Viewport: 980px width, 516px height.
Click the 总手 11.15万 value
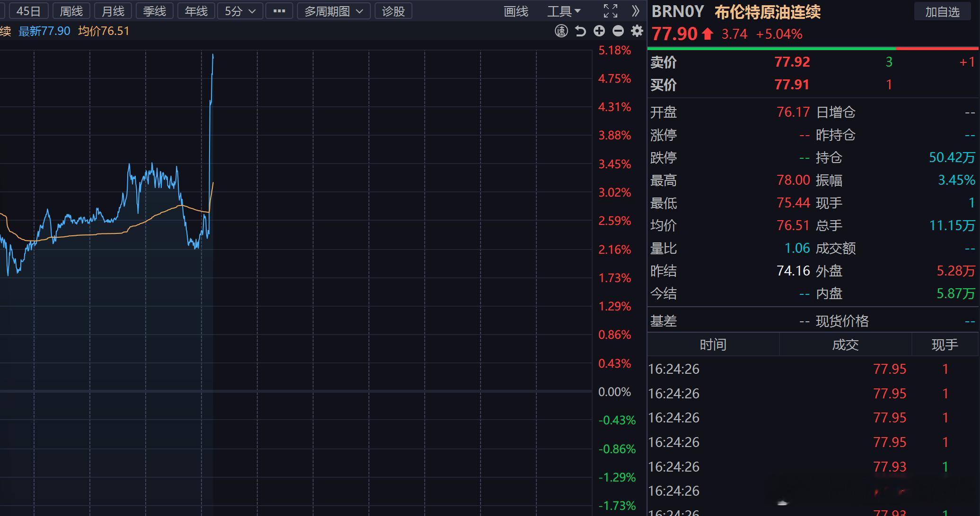(x=952, y=225)
